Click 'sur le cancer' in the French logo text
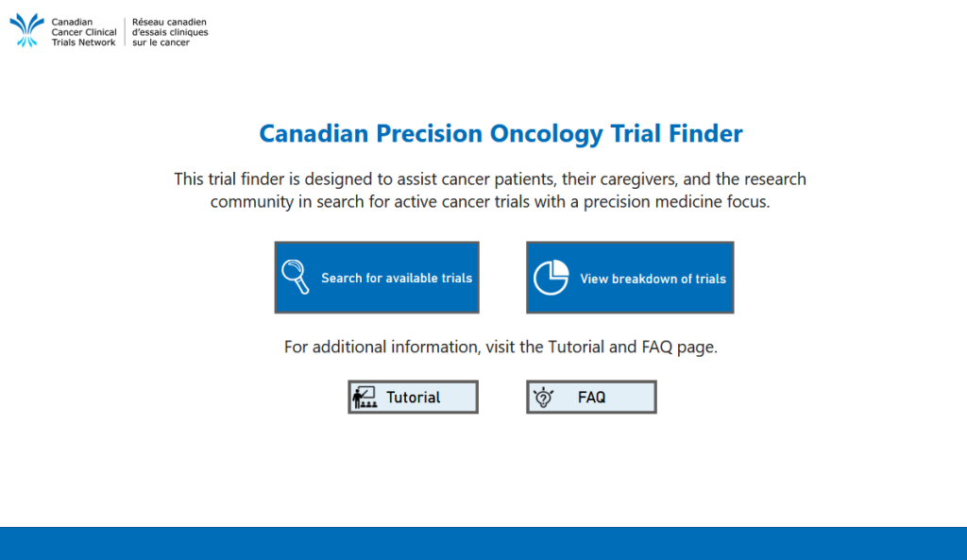This screenshot has height=560, width=967. [161, 42]
